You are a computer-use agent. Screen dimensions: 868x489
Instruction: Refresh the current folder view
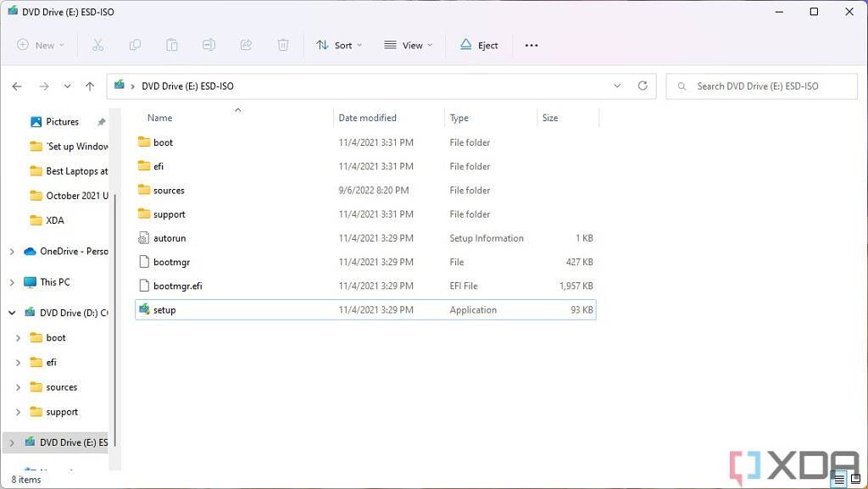(643, 86)
